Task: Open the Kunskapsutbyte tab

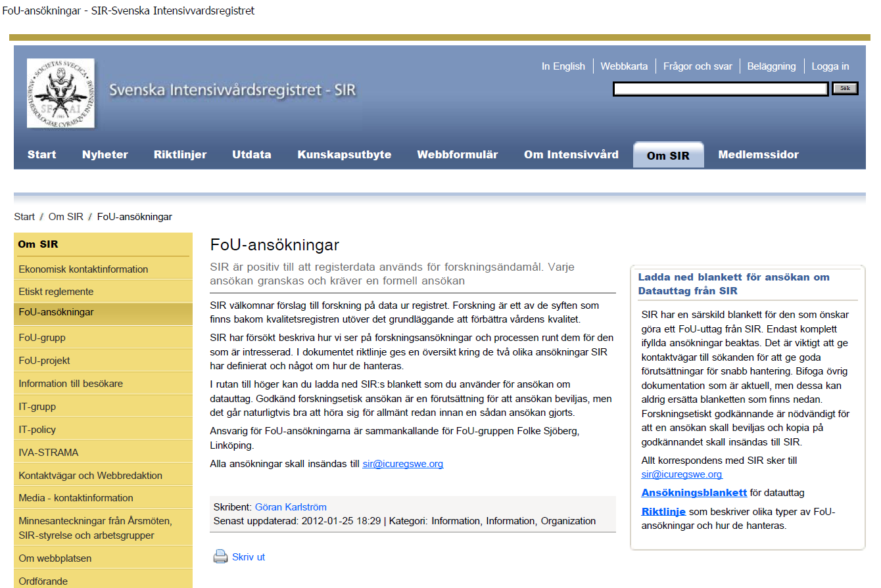Action: click(x=345, y=155)
